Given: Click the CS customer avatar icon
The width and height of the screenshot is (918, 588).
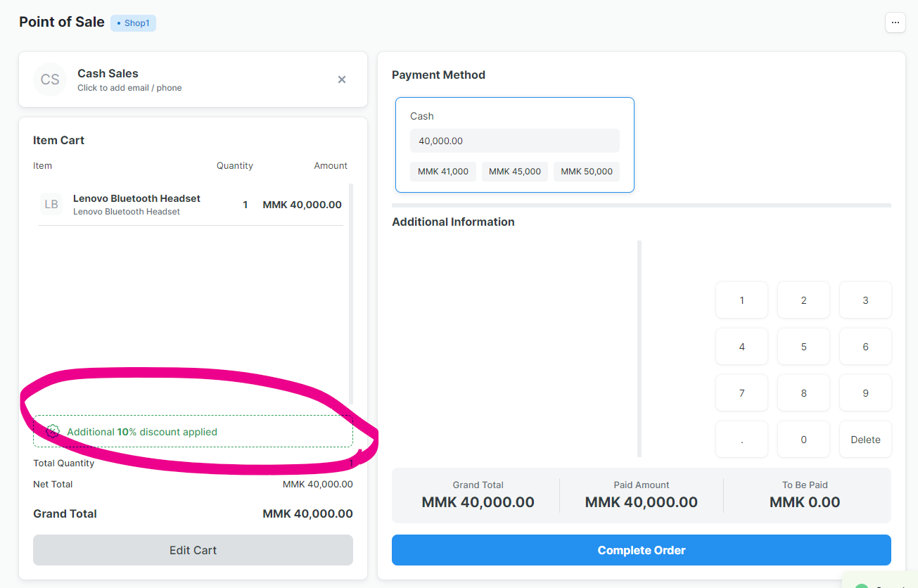Looking at the screenshot, I should pyautogui.click(x=50, y=79).
